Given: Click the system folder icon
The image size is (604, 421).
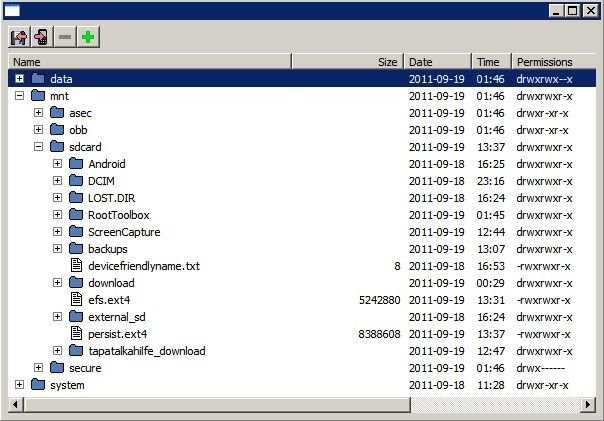Looking at the screenshot, I should [38, 384].
